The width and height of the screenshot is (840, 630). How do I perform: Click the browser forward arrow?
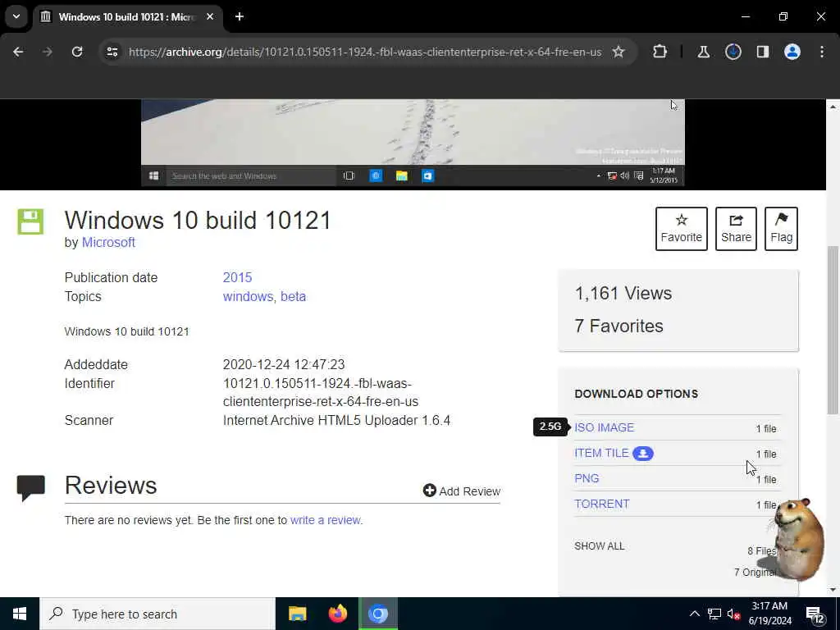point(48,52)
